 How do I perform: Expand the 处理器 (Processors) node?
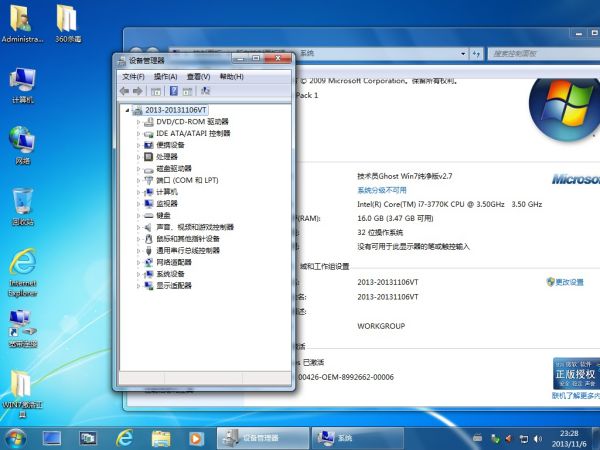tap(138, 156)
